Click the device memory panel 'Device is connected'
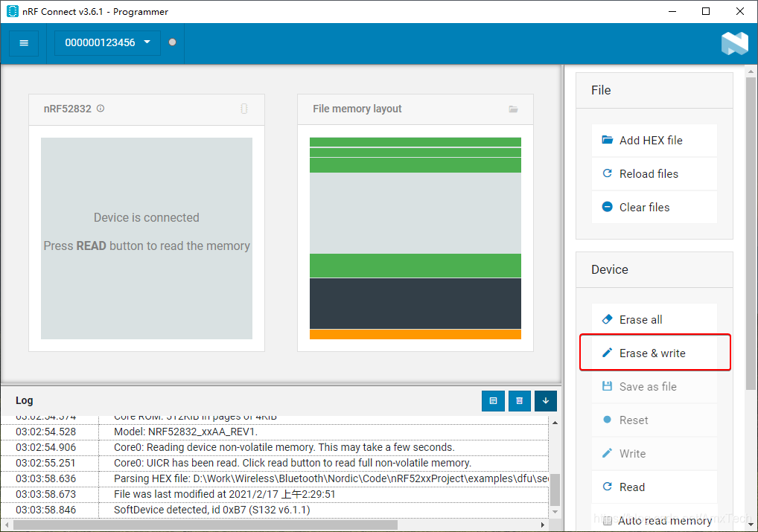This screenshot has width=758, height=532. tap(147, 238)
